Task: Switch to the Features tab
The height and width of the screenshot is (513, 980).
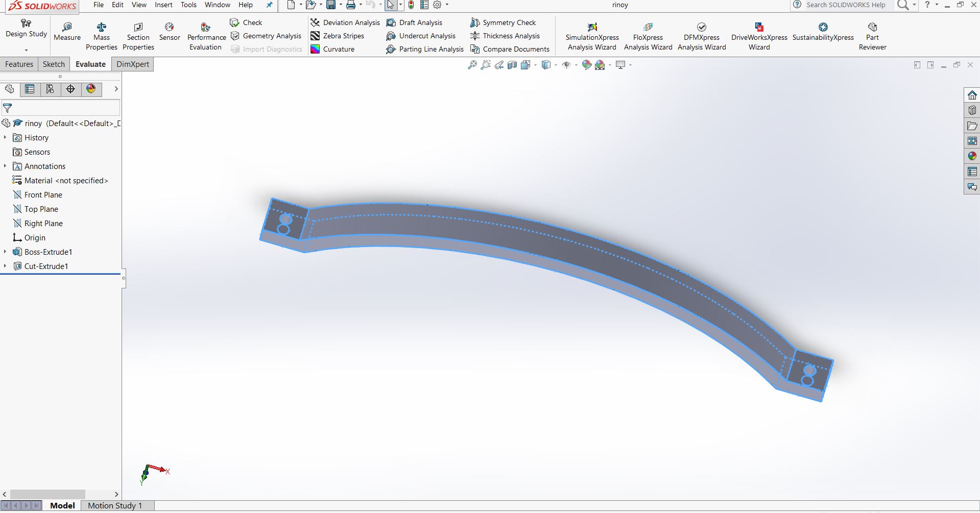Action: tap(19, 64)
